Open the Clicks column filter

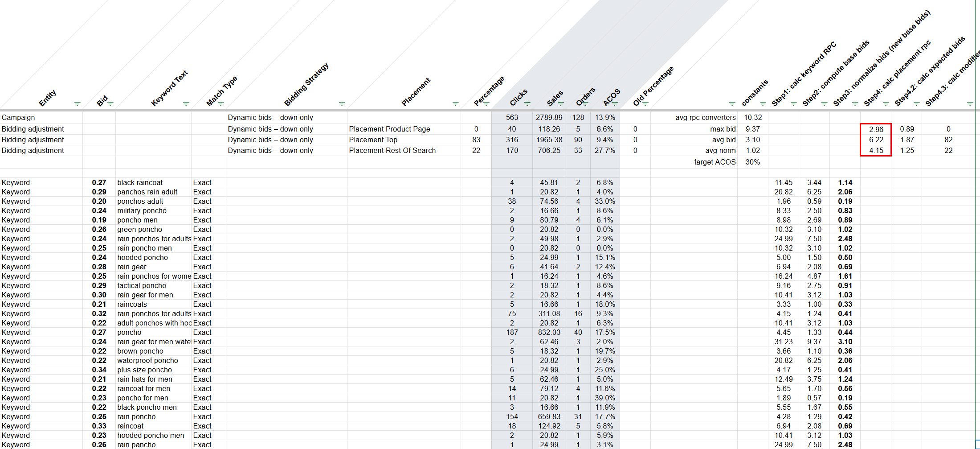click(x=527, y=104)
